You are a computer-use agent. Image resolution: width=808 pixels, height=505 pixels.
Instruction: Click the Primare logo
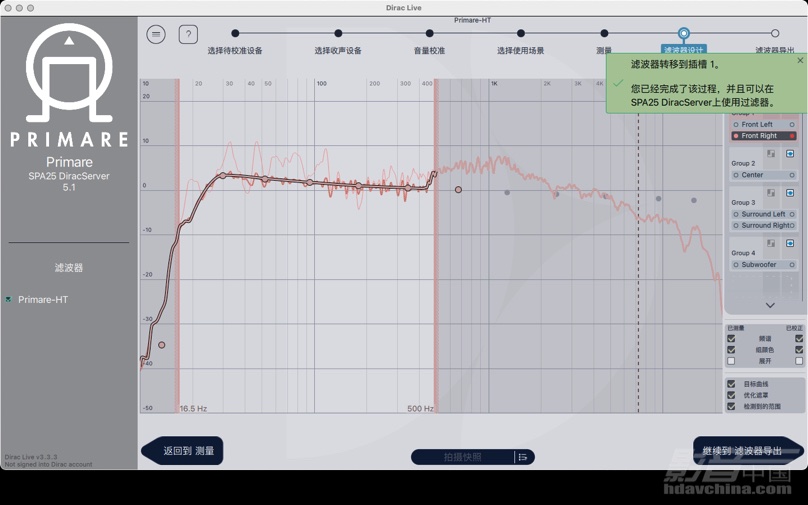(69, 85)
